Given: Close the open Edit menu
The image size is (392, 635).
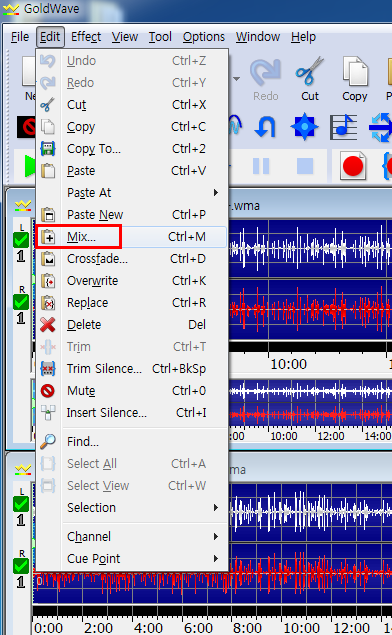Looking at the screenshot, I should click(x=50, y=37).
